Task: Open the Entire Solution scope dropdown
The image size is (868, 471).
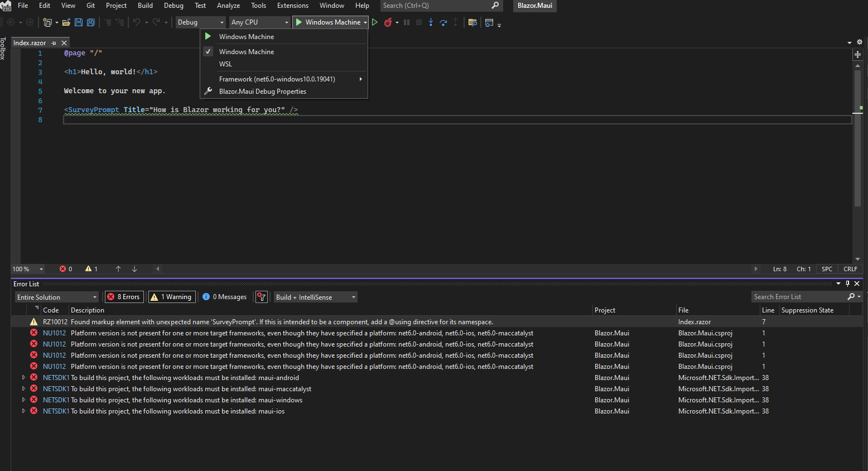Action: click(x=56, y=296)
